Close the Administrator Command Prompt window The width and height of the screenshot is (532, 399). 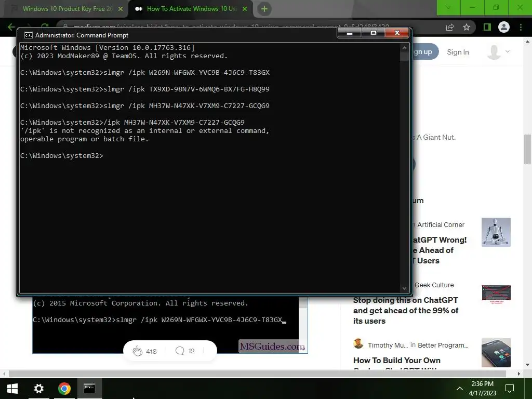397,33
